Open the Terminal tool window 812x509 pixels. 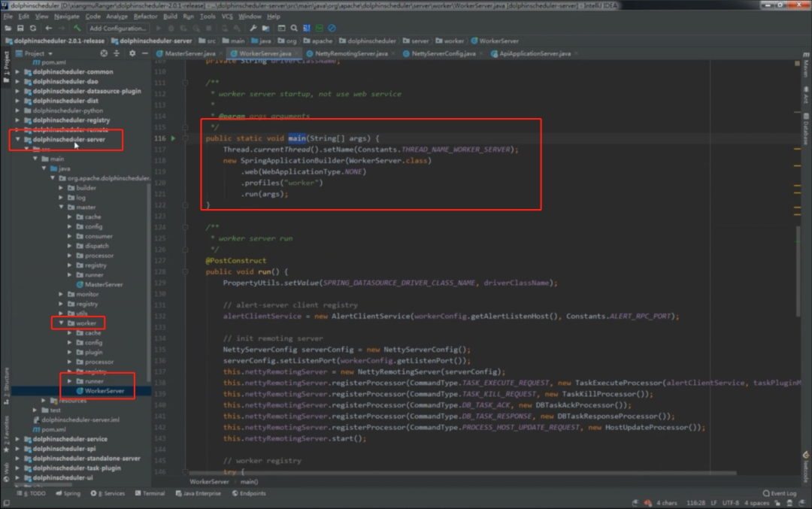[150, 493]
